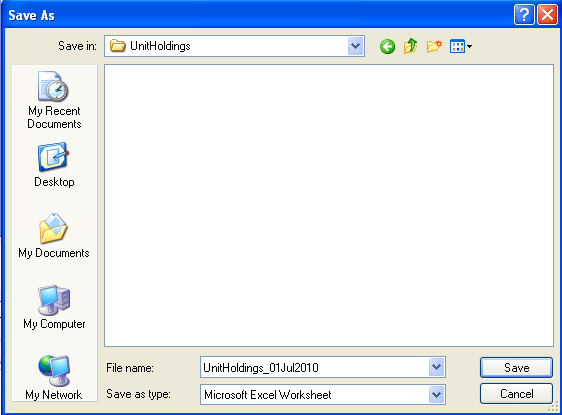Open My Network places shortcut
This screenshot has height=415, width=562.
click(x=54, y=377)
